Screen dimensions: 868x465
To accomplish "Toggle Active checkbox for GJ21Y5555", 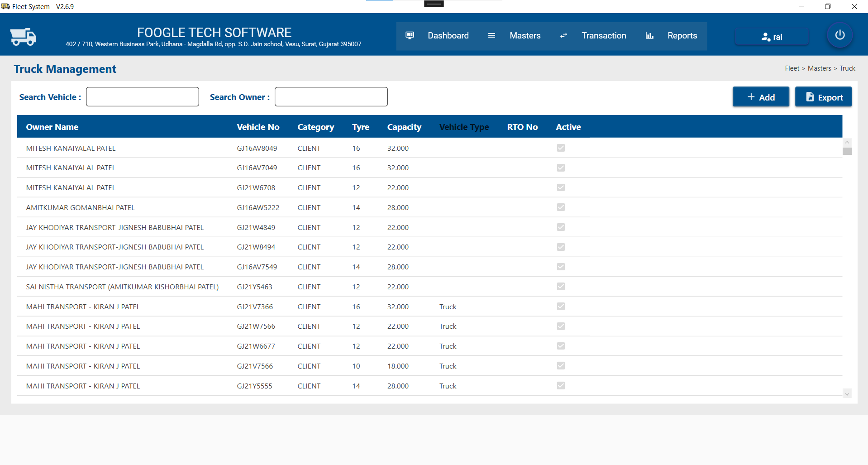I will coord(561,386).
